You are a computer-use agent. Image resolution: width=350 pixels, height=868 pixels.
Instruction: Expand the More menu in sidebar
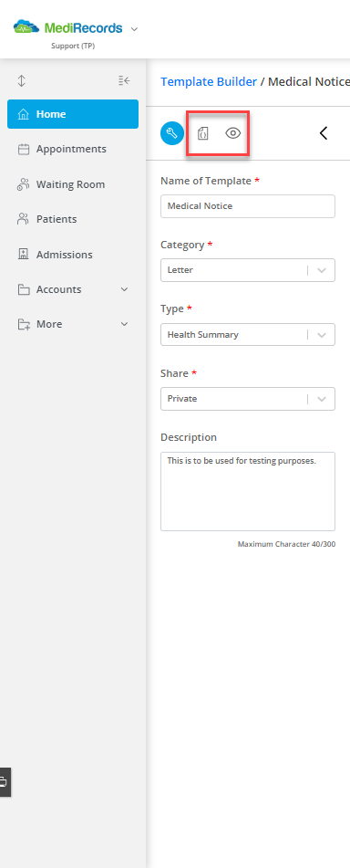click(x=73, y=324)
